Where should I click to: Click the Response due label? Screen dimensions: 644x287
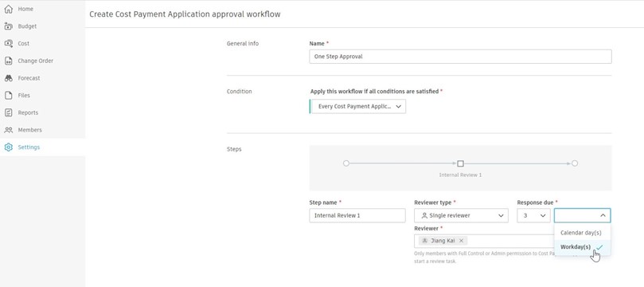pos(536,202)
